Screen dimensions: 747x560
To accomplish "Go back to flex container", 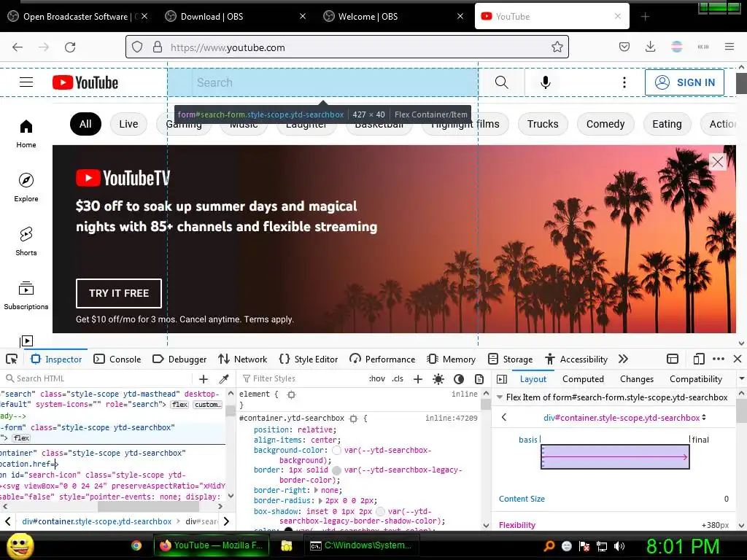I will coord(504,418).
